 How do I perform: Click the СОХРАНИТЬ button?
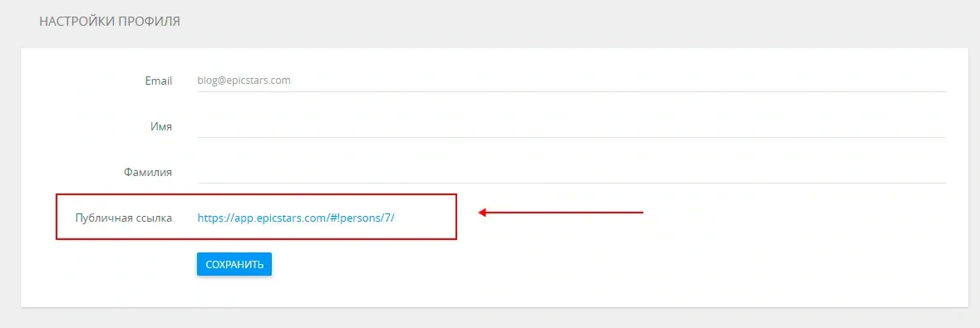click(234, 264)
